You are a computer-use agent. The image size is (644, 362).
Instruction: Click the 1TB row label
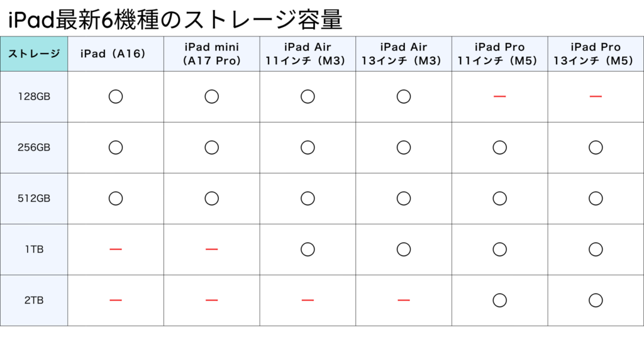coord(34,250)
